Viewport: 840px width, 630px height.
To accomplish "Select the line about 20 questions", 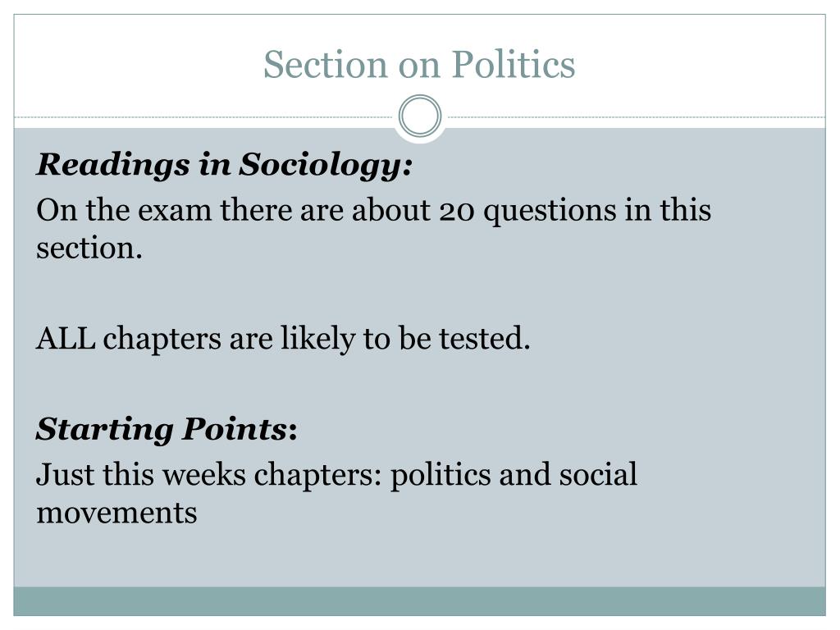I will click(x=373, y=229).
